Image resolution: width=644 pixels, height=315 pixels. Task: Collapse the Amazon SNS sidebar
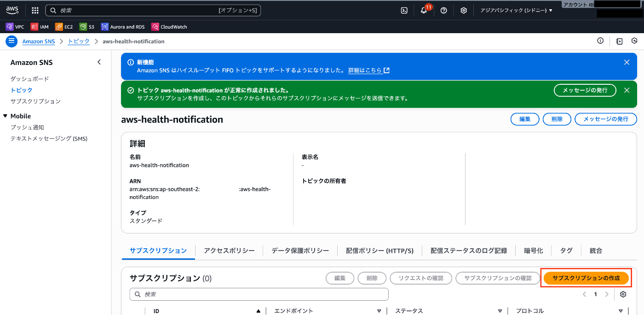click(x=99, y=62)
